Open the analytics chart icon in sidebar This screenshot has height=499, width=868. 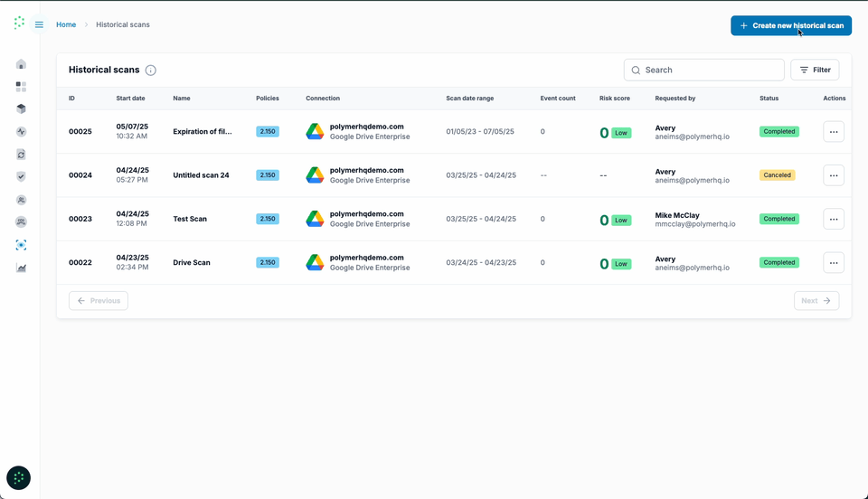pyautogui.click(x=21, y=268)
